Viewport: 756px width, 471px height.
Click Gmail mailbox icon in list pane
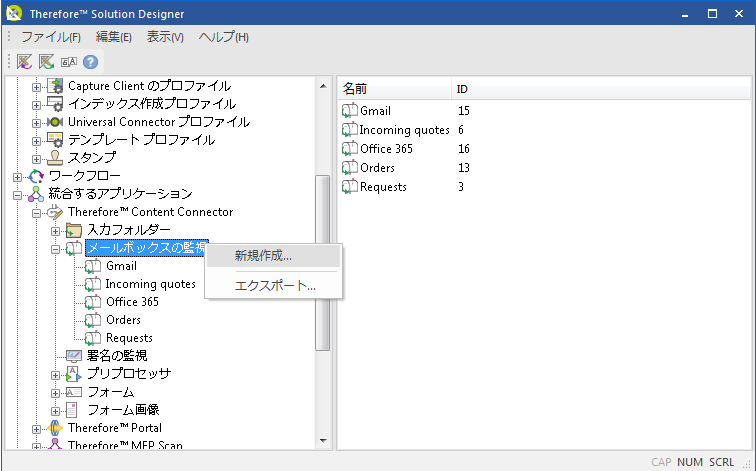[x=350, y=110]
